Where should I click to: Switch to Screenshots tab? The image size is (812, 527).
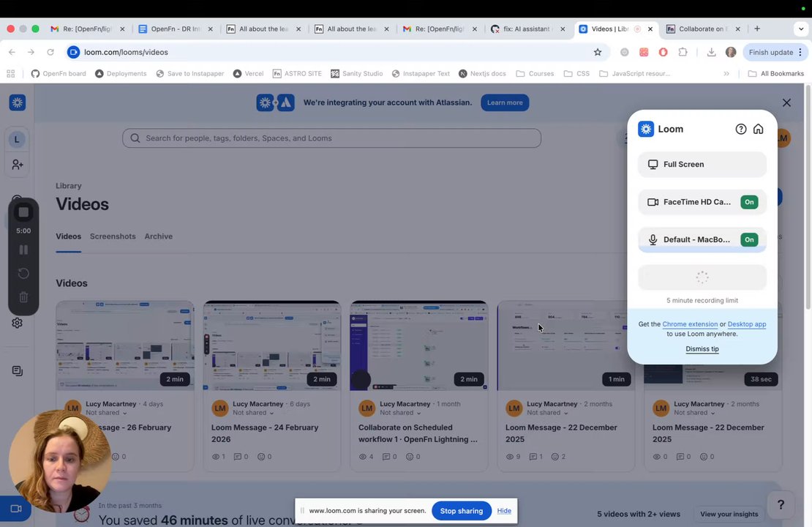coord(113,236)
